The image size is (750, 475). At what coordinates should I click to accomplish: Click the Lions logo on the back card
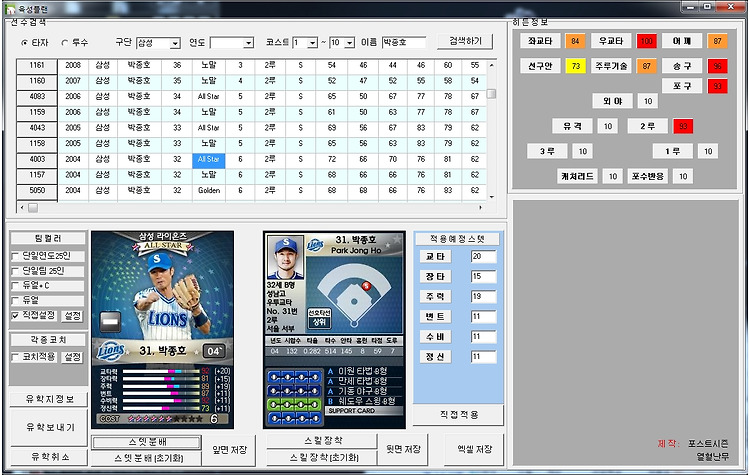[x=315, y=245]
